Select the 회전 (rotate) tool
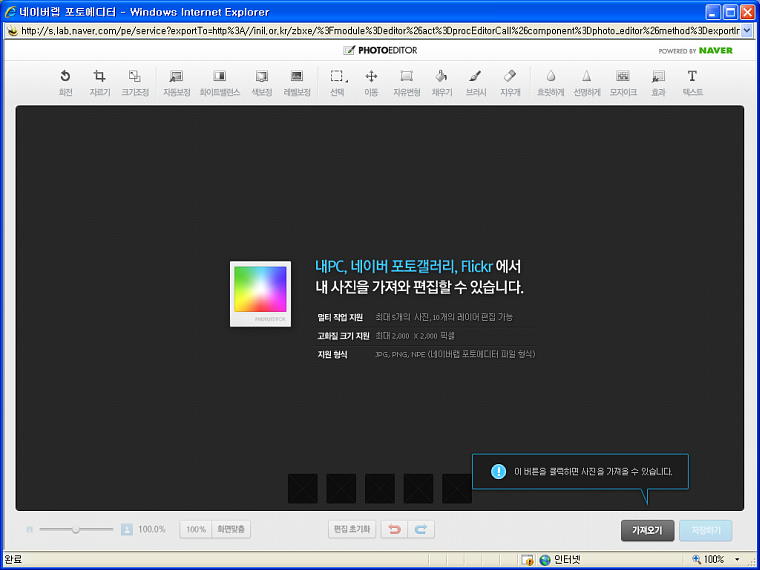Screen dimensions: 760x570 coord(65,82)
